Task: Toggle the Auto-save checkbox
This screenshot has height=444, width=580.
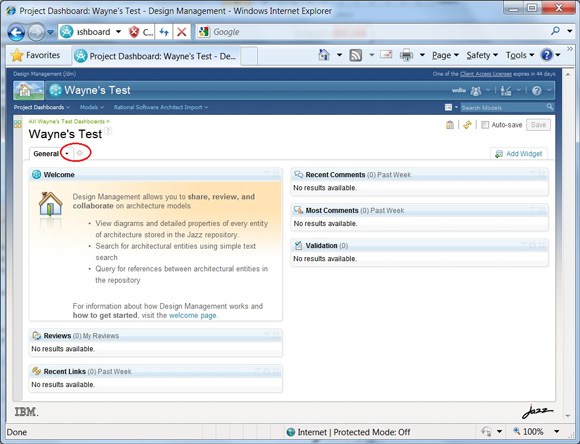Action: pyautogui.click(x=485, y=125)
